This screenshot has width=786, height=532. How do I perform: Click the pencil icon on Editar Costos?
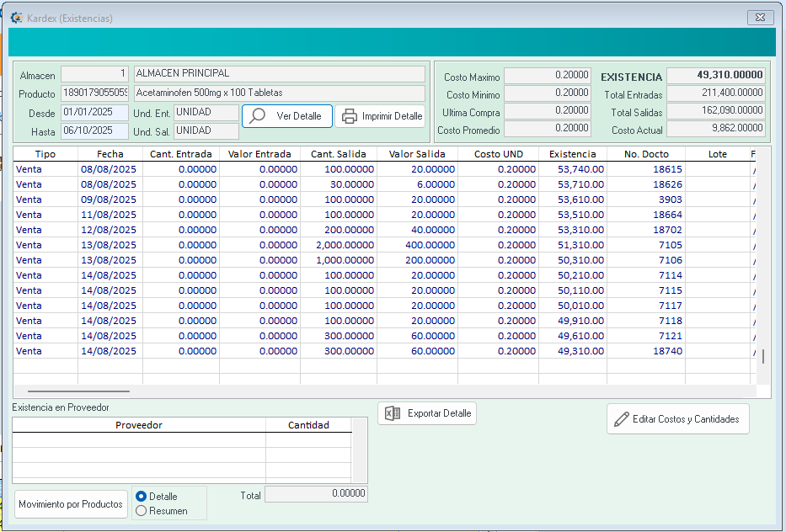622,419
